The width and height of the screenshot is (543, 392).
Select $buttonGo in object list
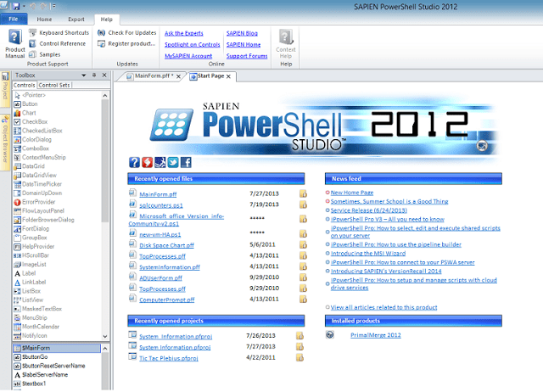31,356
